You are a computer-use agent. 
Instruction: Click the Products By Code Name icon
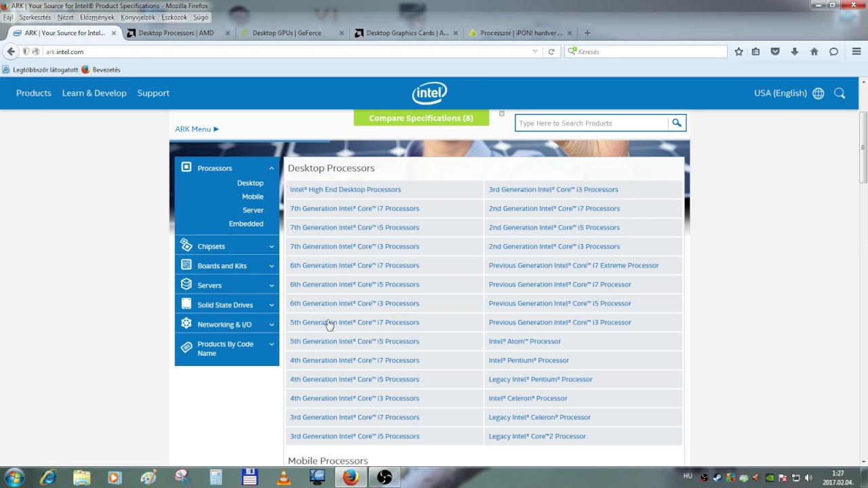186,348
